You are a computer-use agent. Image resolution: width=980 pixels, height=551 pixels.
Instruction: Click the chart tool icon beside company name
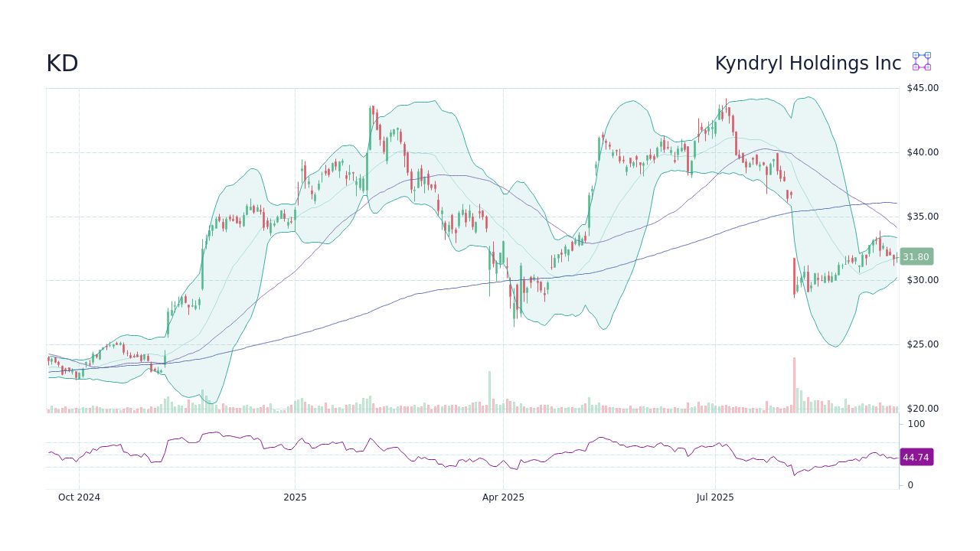pos(920,61)
